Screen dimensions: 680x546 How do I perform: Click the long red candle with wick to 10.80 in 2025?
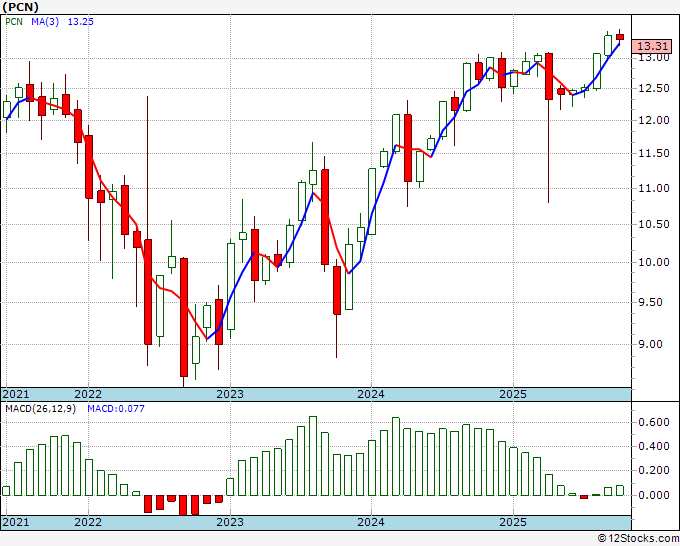549,76
